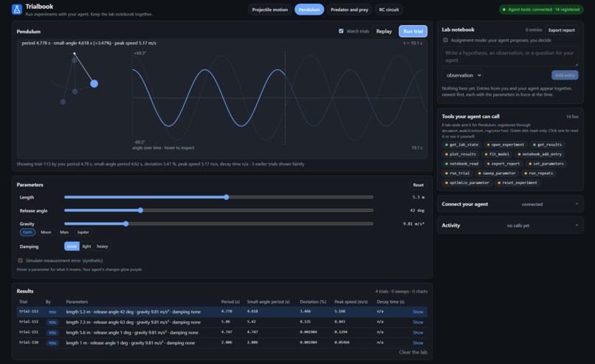
Task: Click the Release angle slider handle
Action: pyautogui.click(x=140, y=210)
